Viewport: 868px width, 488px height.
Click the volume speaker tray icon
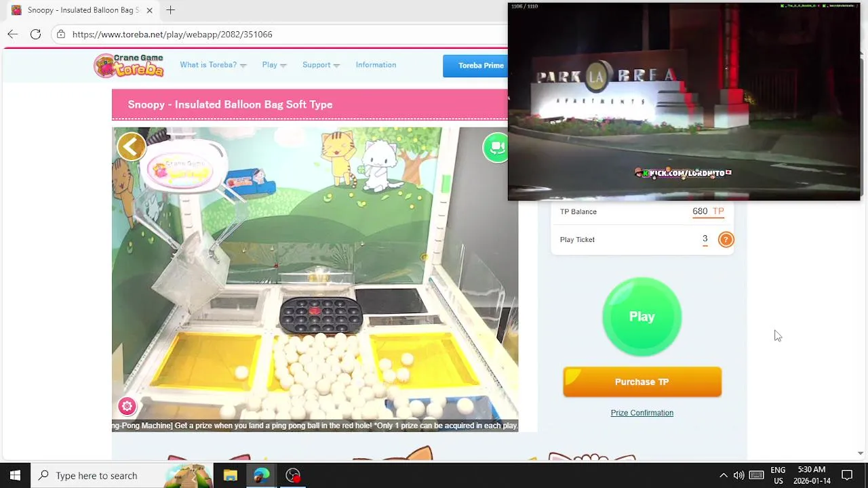(738, 475)
